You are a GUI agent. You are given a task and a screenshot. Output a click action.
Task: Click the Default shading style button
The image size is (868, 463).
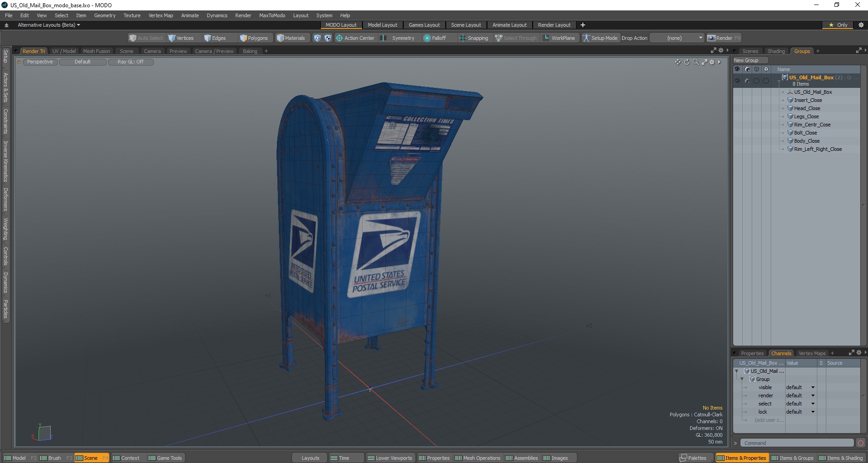[82, 62]
